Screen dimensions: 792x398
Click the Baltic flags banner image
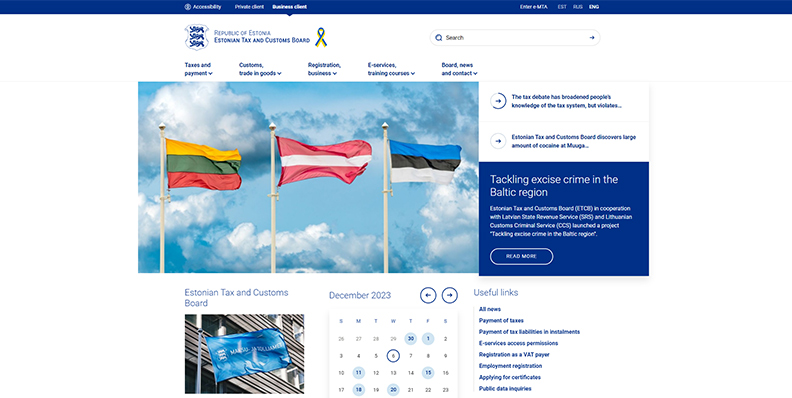308,177
